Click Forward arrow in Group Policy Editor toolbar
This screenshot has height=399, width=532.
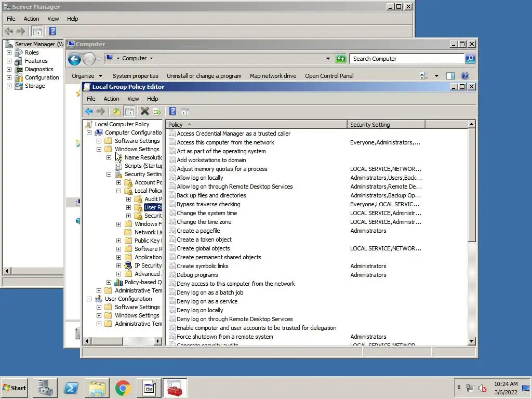pos(100,111)
